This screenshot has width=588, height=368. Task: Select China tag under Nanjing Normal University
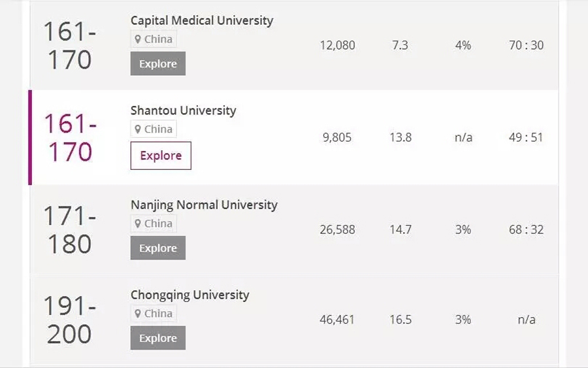(x=154, y=224)
